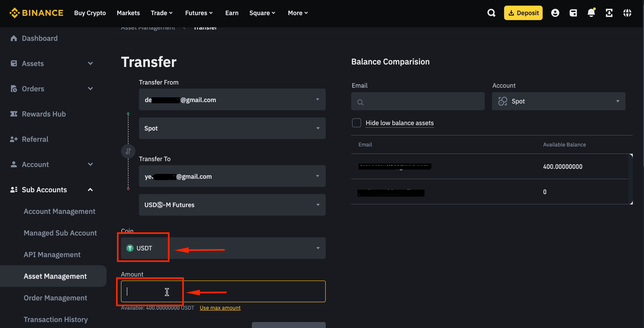The height and width of the screenshot is (328, 644).
Task: Open notifications bell icon
Action: pos(591,13)
